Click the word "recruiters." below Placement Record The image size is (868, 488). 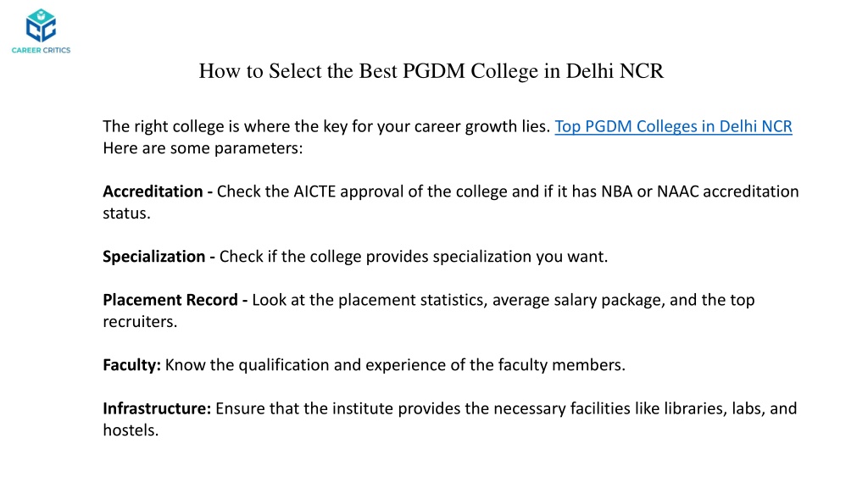(x=140, y=322)
